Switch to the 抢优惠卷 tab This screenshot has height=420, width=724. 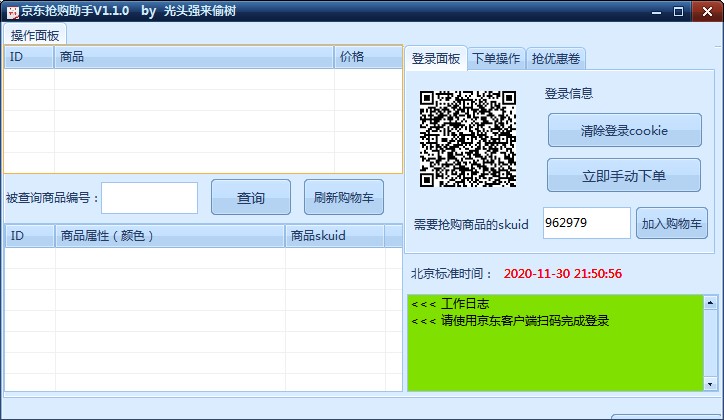pyautogui.click(x=556, y=59)
